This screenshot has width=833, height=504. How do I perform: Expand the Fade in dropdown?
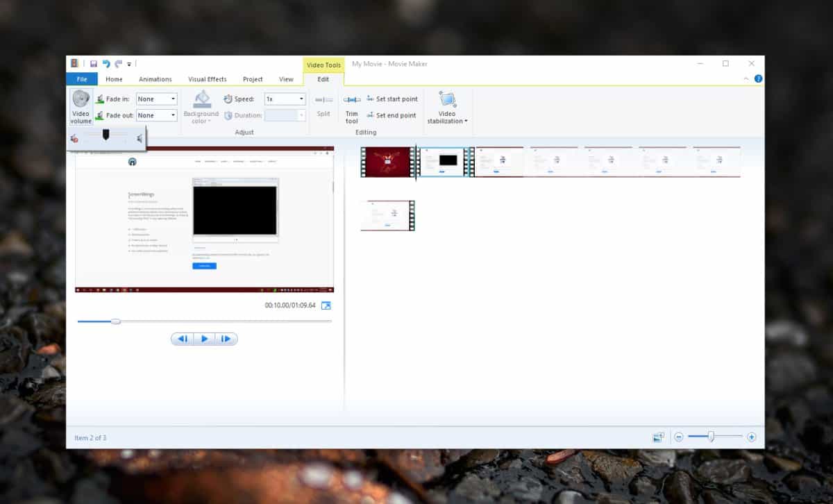point(157,99)
